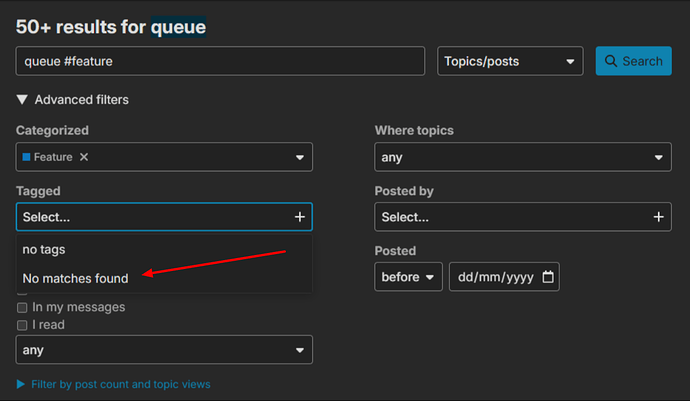Click the plus icon in the Tagged field
This screenshot has height=401, width=690.
coord(300,217)
